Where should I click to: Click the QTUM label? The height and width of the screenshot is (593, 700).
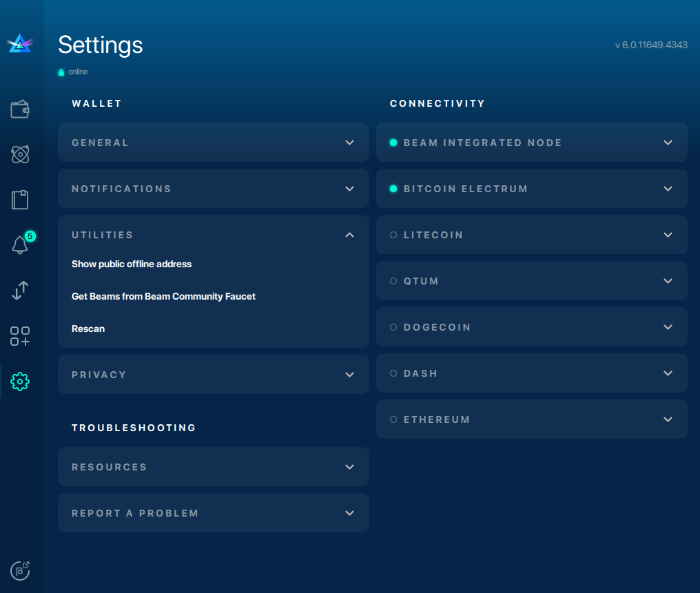421,281
